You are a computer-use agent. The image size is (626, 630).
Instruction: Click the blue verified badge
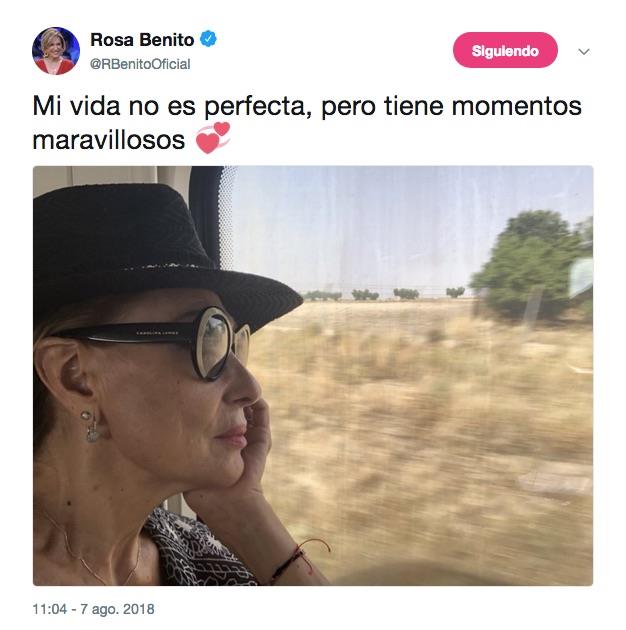(208, 39)
